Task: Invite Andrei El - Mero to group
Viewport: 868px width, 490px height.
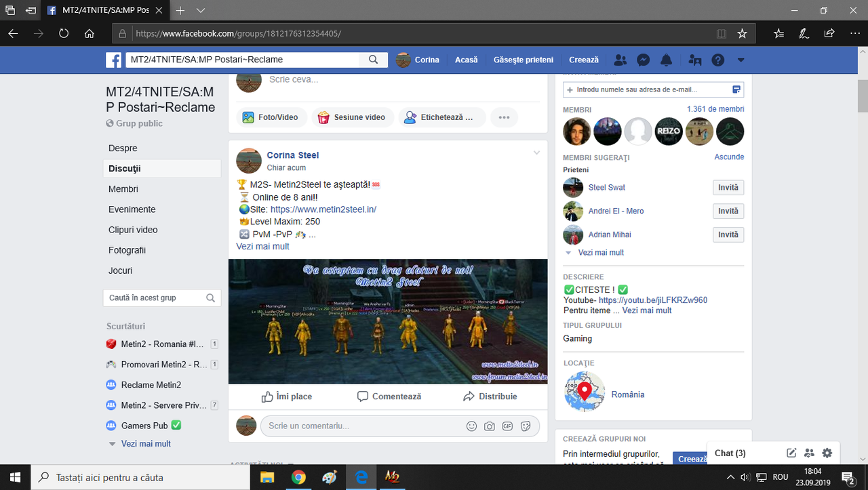Action: [728, 211]
